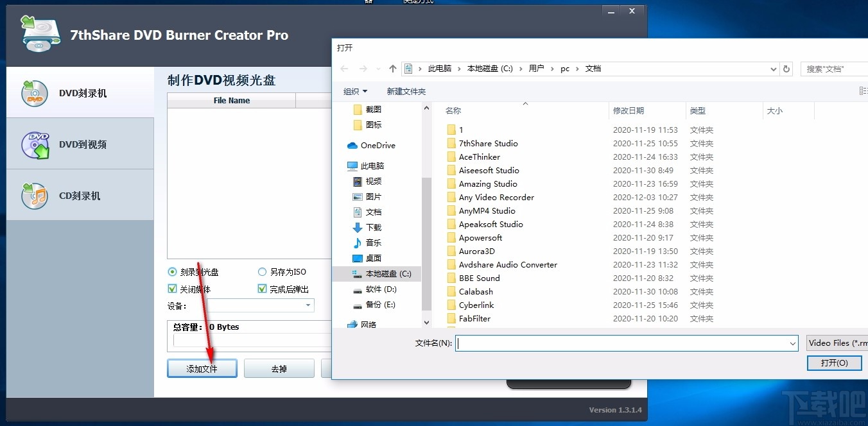Select the 另存为ISO radio button
868x426 pixels.
262,271
